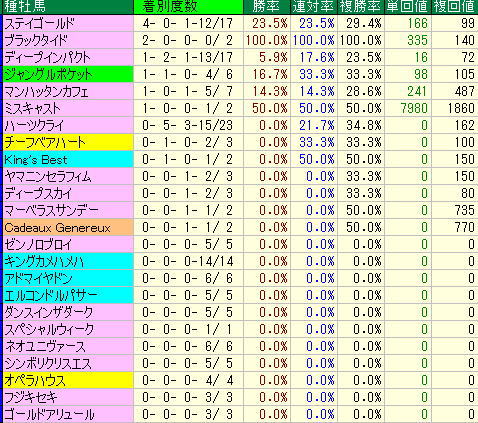Select the ステイゴールド sire row name
Viewport: 478px width, 423px height.
point(39,24)
